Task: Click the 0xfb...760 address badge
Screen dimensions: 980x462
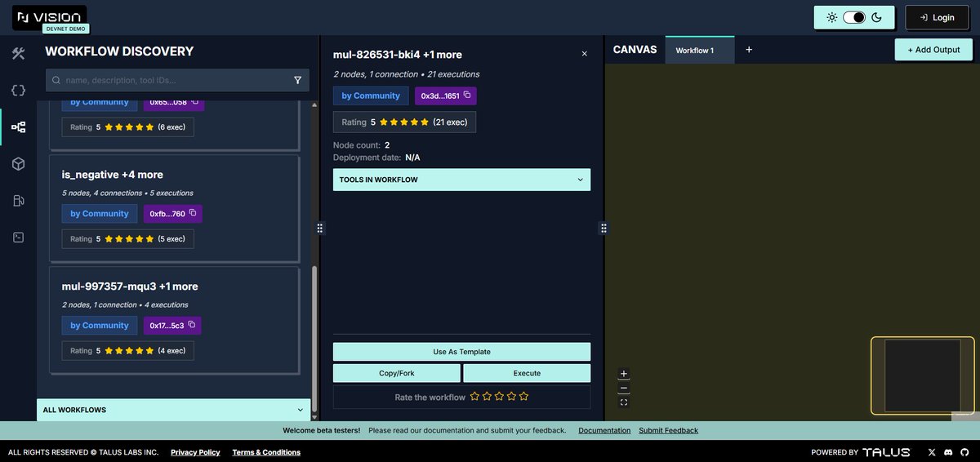Action: 172,214
